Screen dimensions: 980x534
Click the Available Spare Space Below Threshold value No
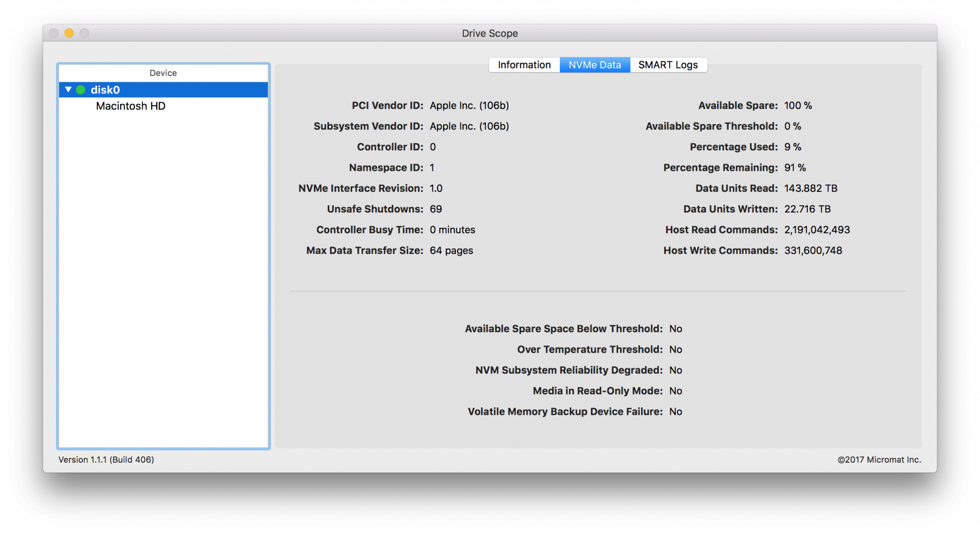tap(676, 329)
